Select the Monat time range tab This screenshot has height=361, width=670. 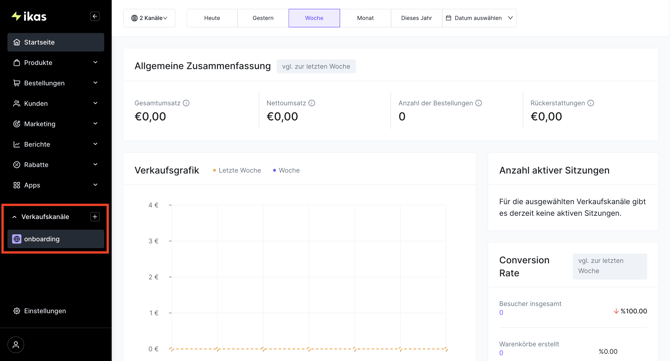click(x=365, y=18)
